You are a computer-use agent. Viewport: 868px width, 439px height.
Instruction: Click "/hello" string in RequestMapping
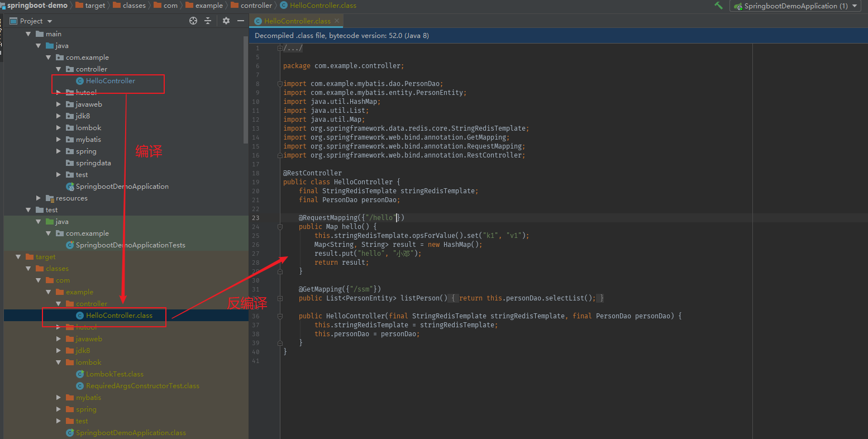pos(381,218)
